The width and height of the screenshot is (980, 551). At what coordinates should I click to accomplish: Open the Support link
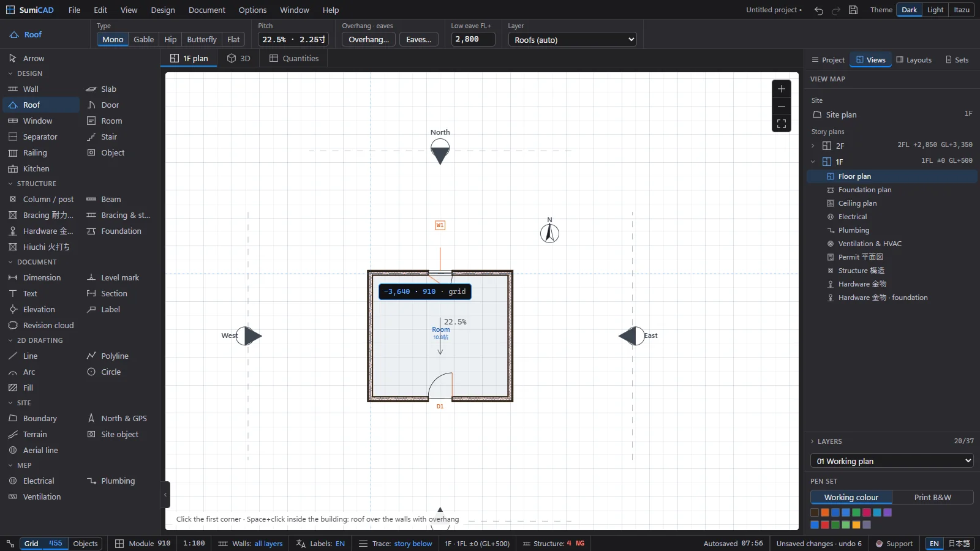tap(894, 543)
